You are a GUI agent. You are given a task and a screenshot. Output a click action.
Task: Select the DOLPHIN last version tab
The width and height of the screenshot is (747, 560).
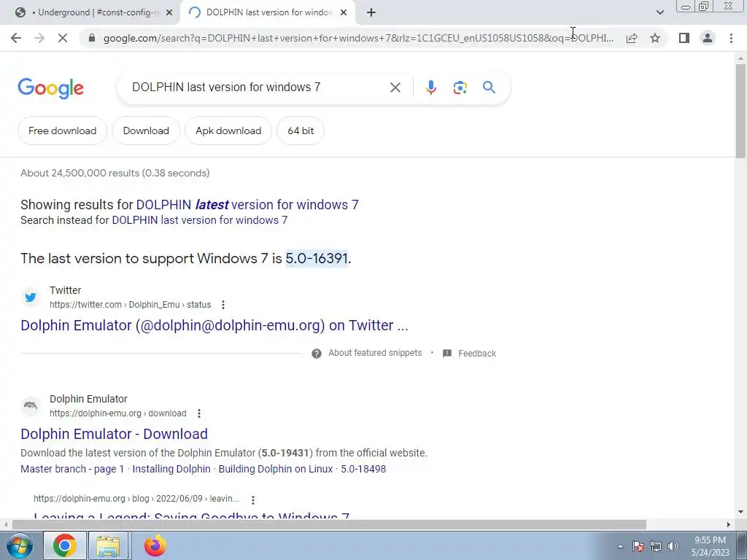click(268, 12)
